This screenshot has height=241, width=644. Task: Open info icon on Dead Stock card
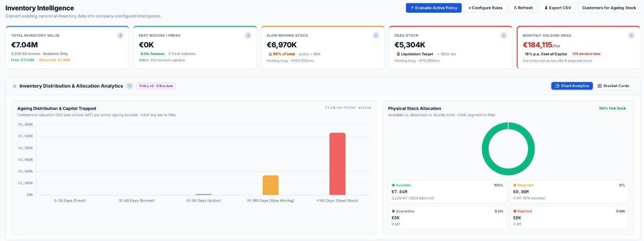pyautogui.click(x=504, y=35)
